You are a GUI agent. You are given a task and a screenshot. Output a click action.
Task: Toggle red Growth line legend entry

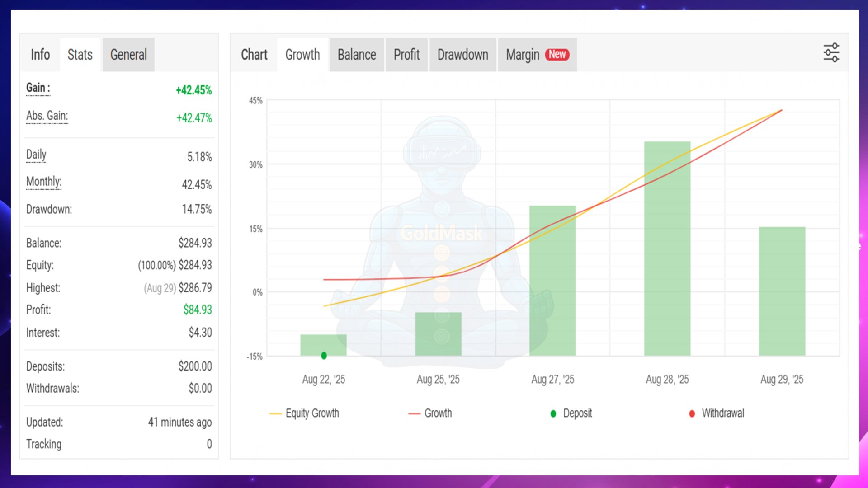tap(430, 413)
